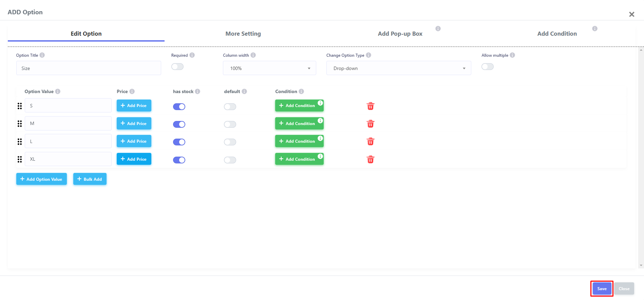Set L as the default value
This screenshot has width=644, height=300.
(x=230, y=142)
